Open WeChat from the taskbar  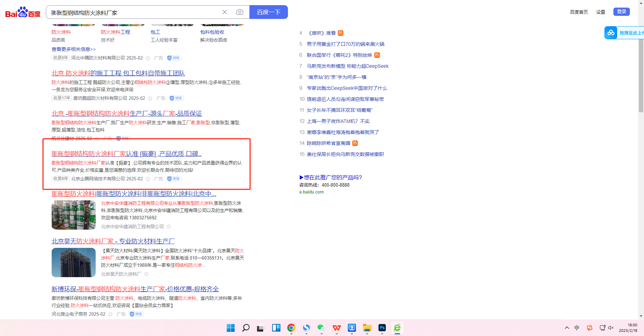coord(321,328)
